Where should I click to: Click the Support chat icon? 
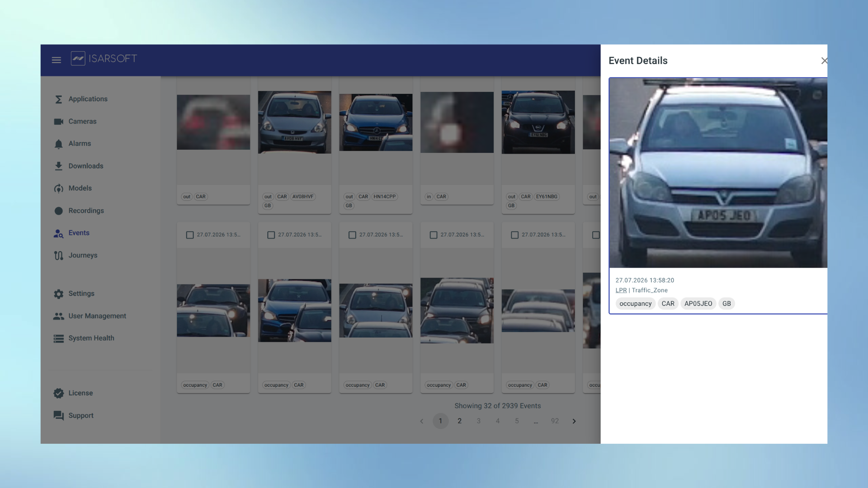(58, 416)
